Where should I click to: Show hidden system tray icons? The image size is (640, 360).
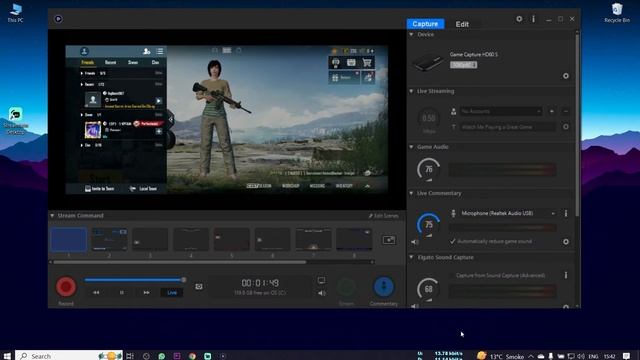point(531,356)
